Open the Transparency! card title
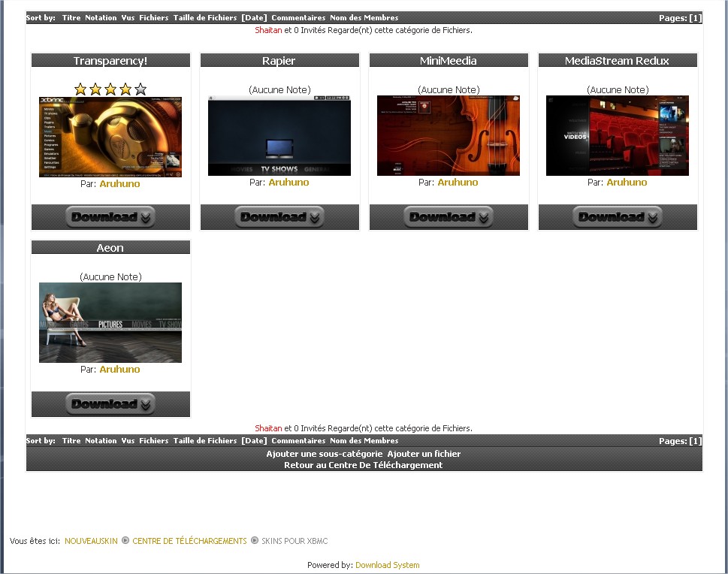 (x=110, y=60)
